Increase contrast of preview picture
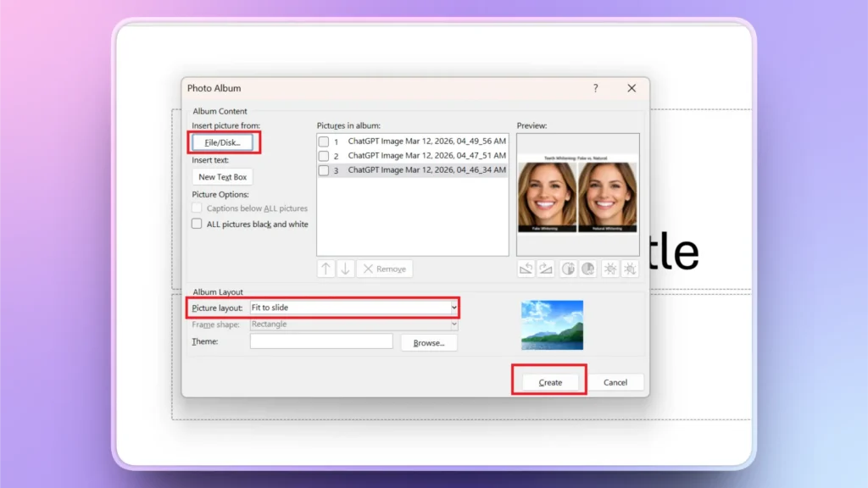 click(x=568, y=269)
